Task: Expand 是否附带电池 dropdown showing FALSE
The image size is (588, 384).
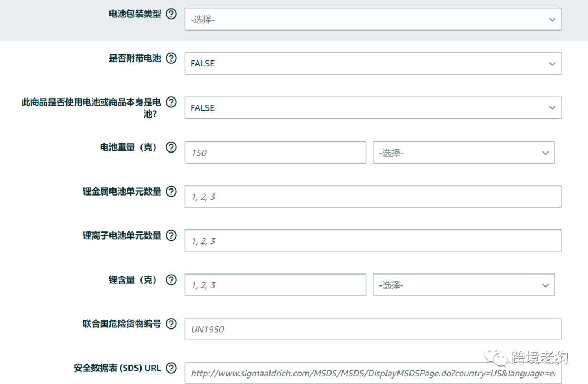Action: [373, 63]
